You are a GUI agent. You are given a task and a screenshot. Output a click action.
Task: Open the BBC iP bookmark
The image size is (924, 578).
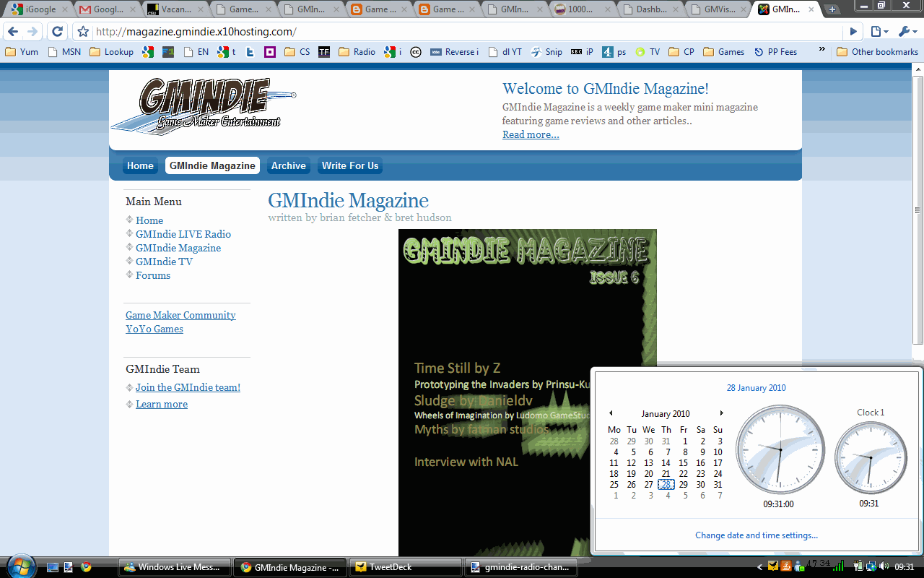(582, 52)
